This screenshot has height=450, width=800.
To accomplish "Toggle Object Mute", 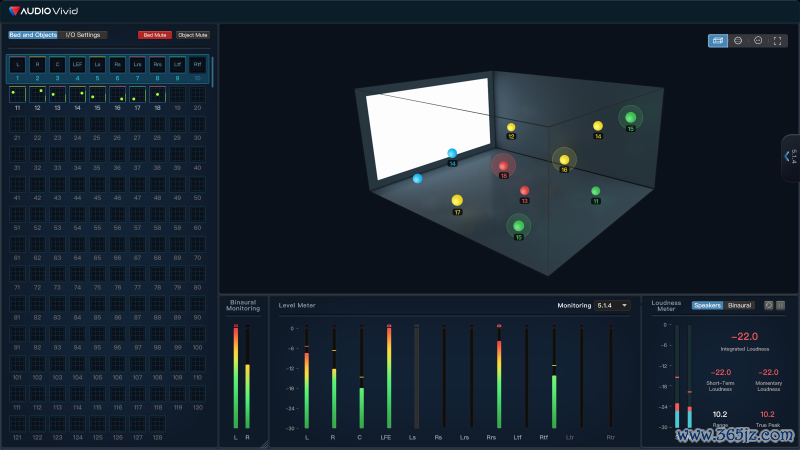I will [192, 35].
